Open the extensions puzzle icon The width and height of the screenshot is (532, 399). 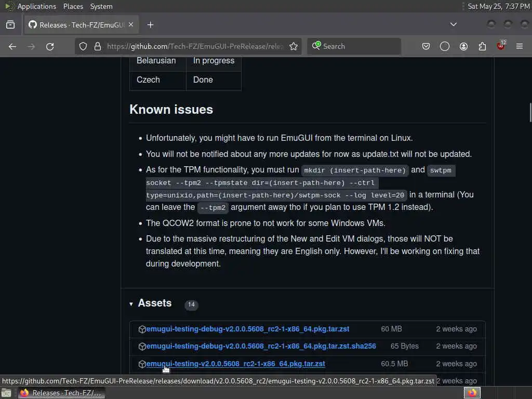(x=482, y=46)
